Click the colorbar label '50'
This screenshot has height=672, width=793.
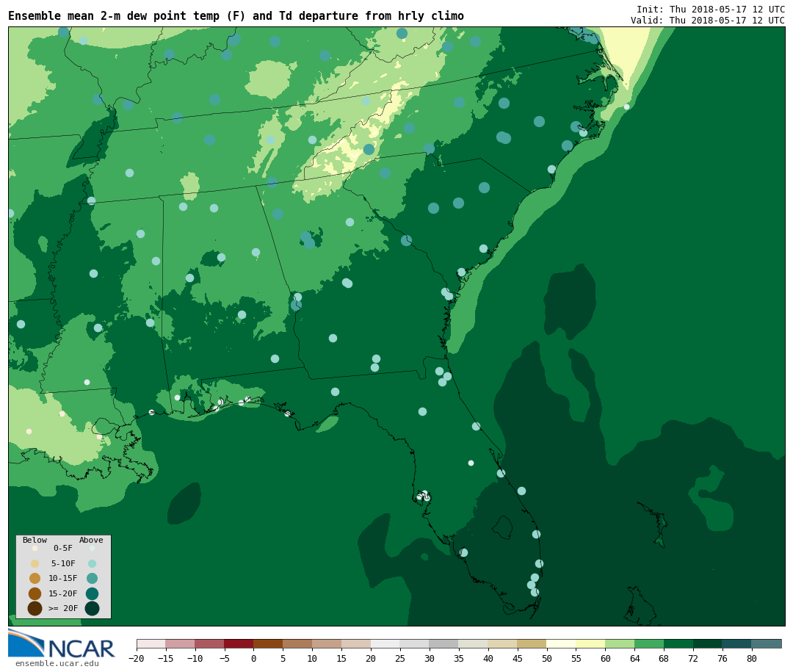click(x=546, y=658)
